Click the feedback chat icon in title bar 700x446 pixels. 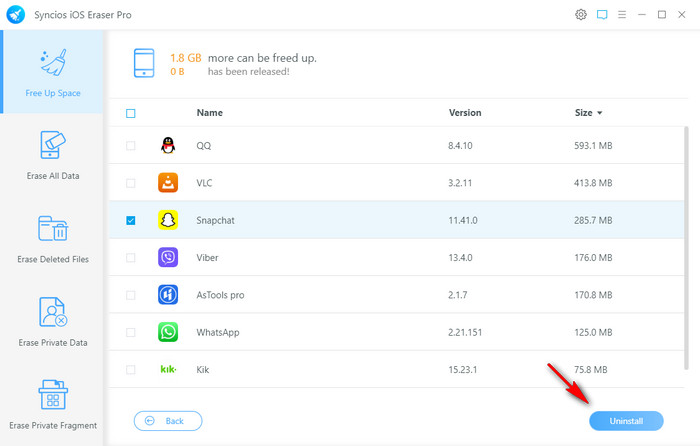pos(602,15)
